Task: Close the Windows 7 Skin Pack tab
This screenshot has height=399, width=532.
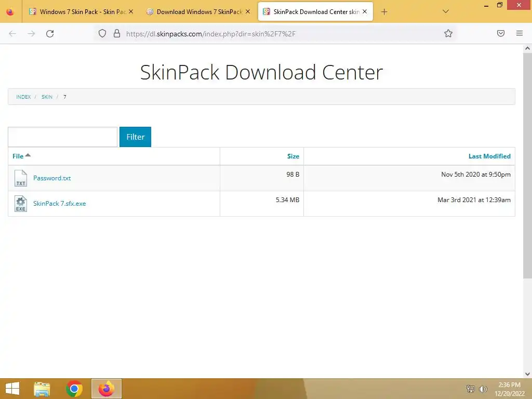Action: (131, 11)
